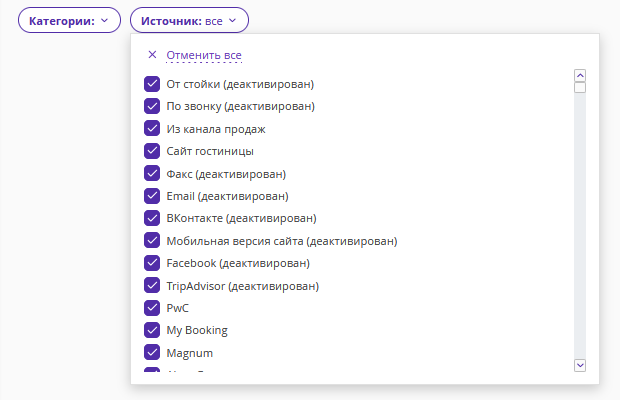
Task: Open the Категории dropdown filter
Action: [69, 20]
